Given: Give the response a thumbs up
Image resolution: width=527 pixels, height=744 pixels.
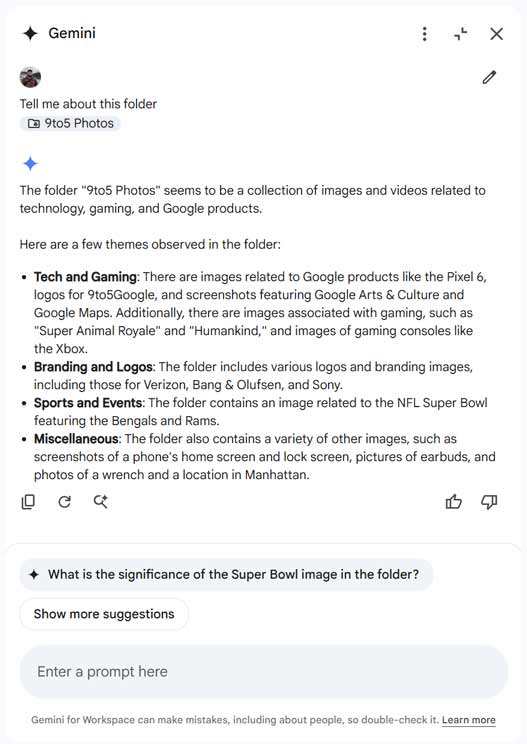Looking at the screenshot, I should point(453,502).
